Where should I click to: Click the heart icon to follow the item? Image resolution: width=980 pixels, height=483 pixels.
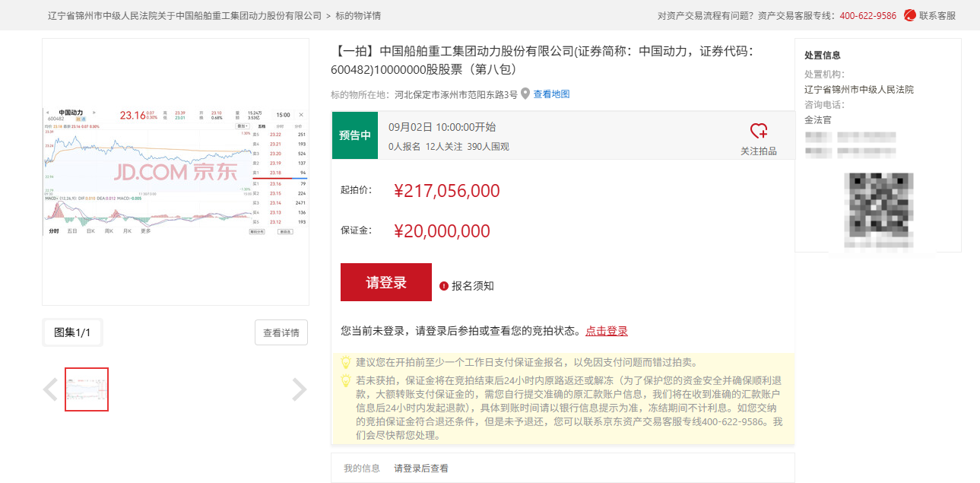click(758, 131)
